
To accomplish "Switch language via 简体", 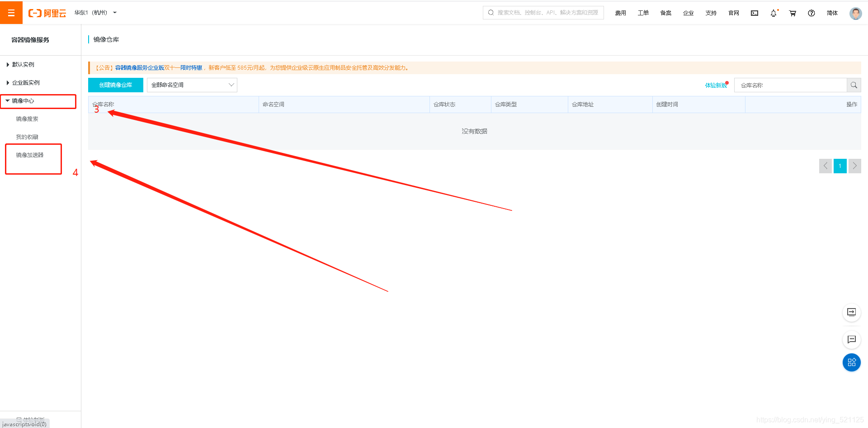I will point(832,13).
